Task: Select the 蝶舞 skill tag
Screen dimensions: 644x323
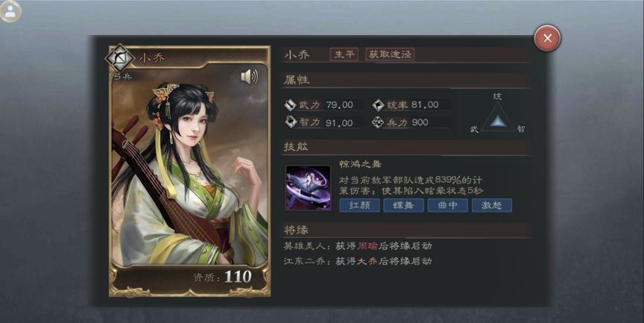Action: [403, 205]
